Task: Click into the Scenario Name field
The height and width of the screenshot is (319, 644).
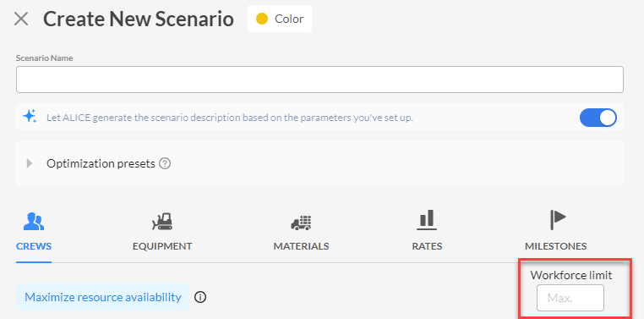Action: 319,80
